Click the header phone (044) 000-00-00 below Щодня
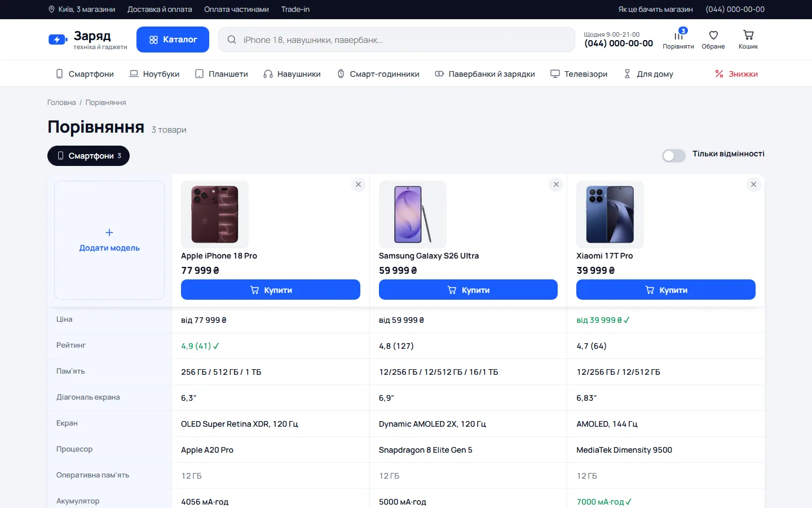Screen dimensions: 812x508 (619, 43)
